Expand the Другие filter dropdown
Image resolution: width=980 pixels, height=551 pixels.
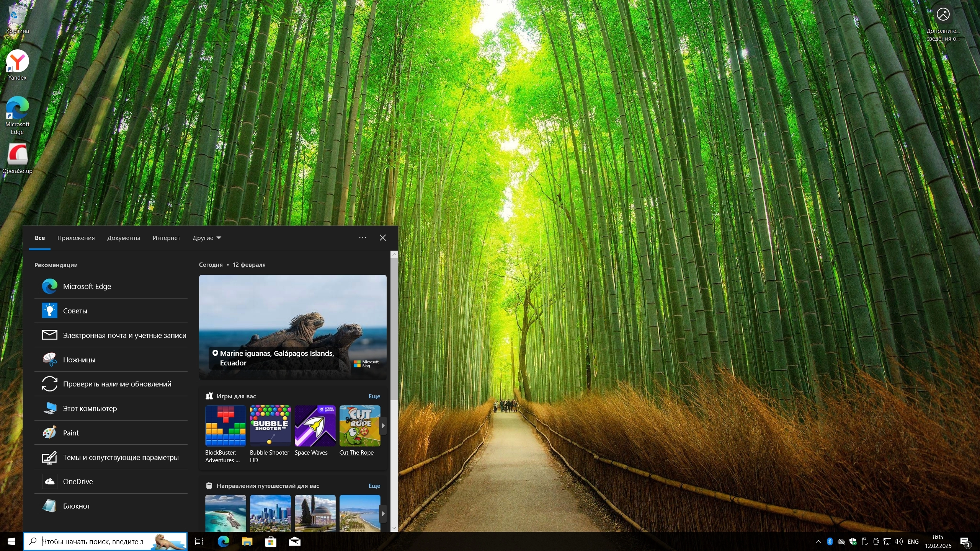click(x=207, y=238)
